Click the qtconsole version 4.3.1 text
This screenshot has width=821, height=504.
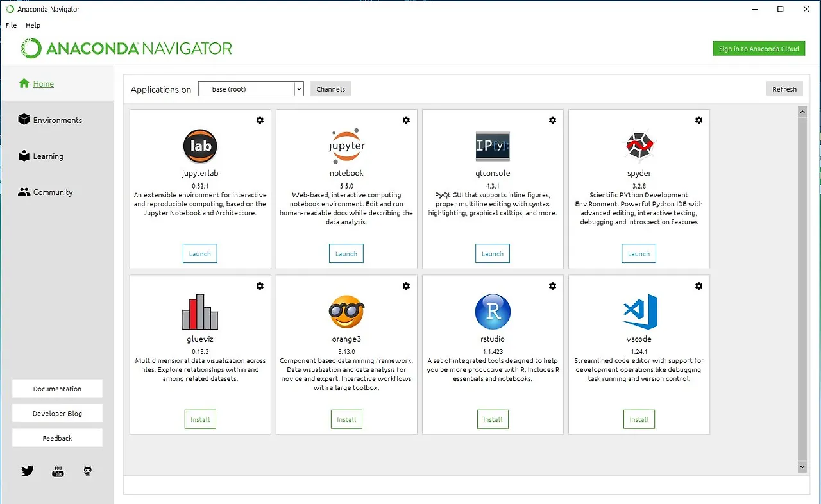[x=493, y=185]
